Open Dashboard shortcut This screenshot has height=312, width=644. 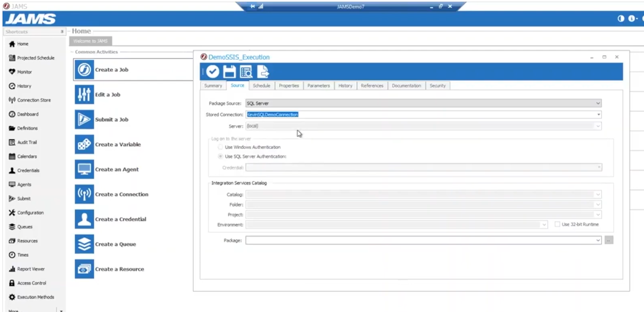[23, 114]
